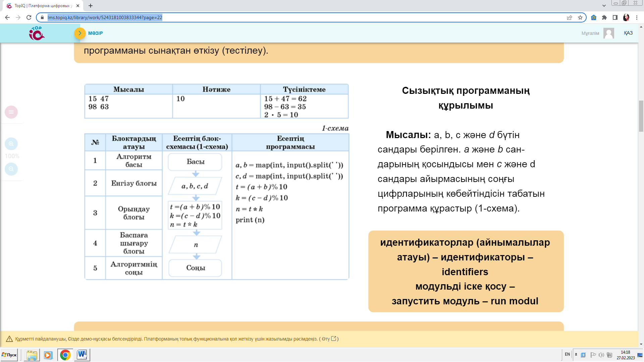
Task: Toggle the browser side panel icon
Action: click(615, 17)
